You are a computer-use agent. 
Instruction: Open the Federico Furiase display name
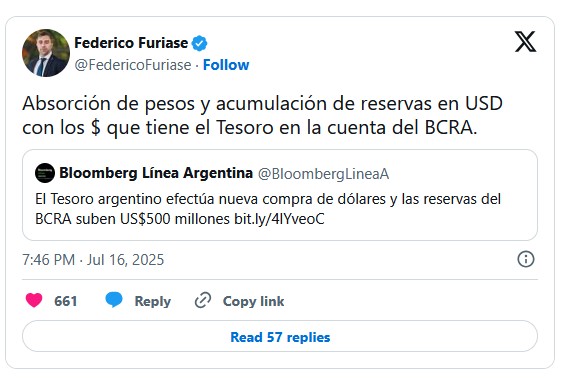point(131,43)
